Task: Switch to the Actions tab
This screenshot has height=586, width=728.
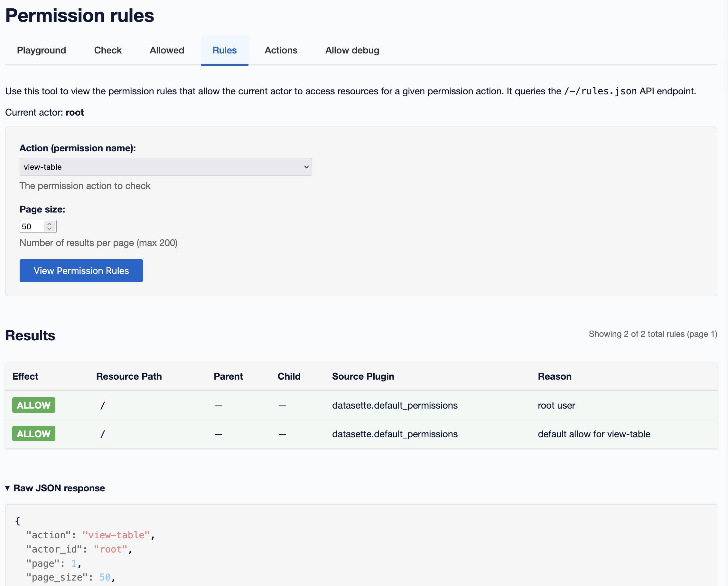Action: click(281, 50)
